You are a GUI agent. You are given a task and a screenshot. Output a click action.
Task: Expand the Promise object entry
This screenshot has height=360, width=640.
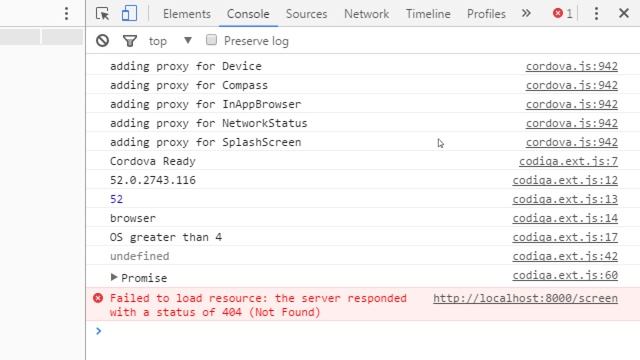[x=114, y=278]
